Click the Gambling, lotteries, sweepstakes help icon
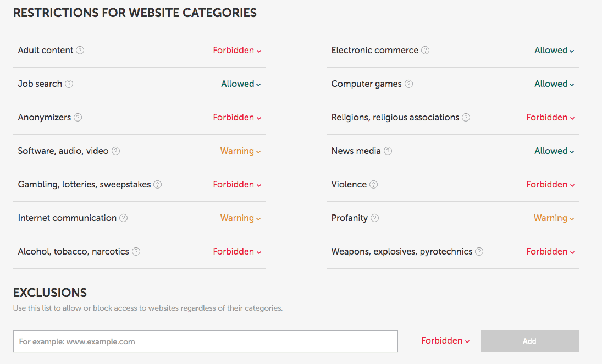The width and height of the screenshot is (602, 364). click(x=158, y=184)
